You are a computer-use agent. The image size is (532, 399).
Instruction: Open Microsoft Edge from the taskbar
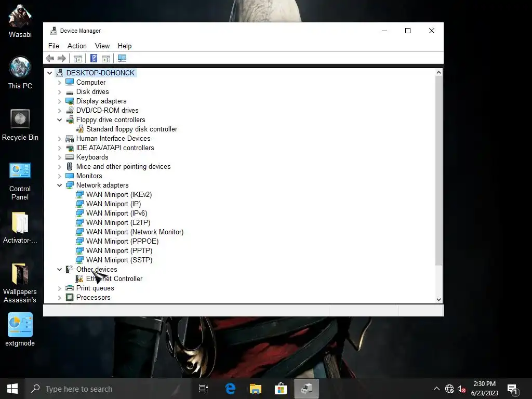tap(230, 389)
